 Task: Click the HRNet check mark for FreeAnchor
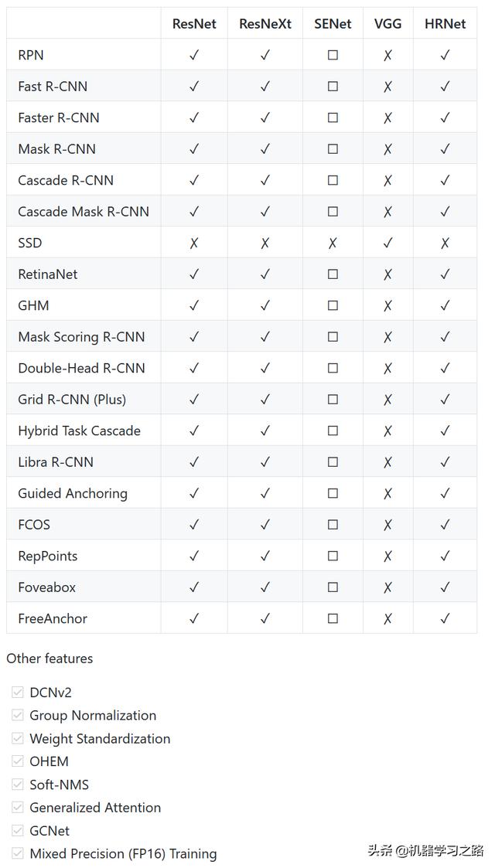(445, 618)
